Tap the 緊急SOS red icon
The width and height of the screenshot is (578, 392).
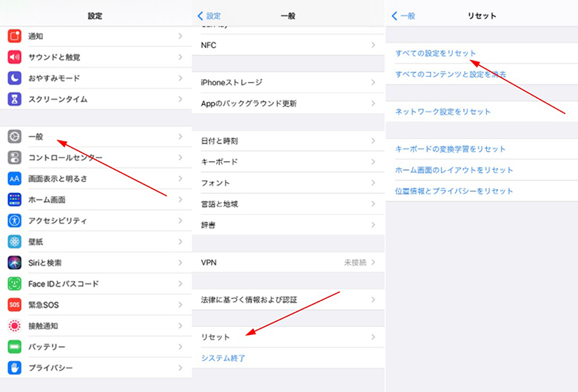[x=14, y=305]
